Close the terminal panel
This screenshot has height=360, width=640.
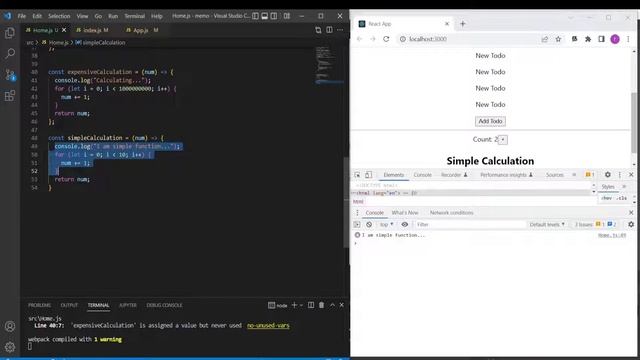pos(342,305)
